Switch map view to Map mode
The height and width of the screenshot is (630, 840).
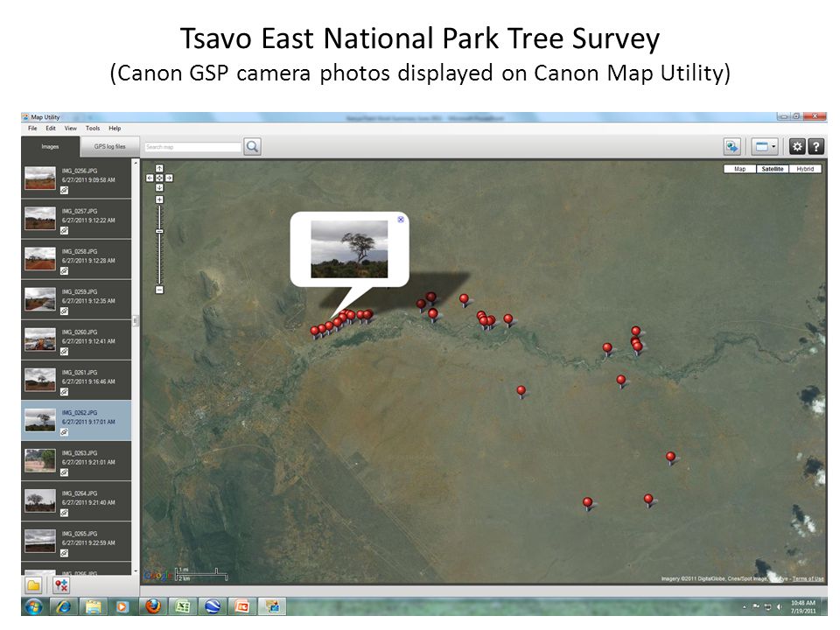(740, 169)
